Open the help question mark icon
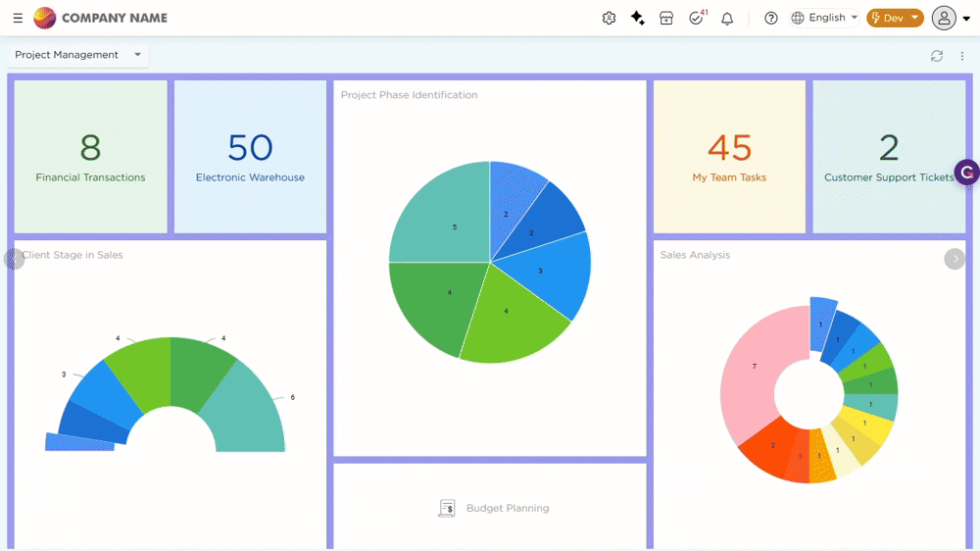 click(x=771, y=18)
